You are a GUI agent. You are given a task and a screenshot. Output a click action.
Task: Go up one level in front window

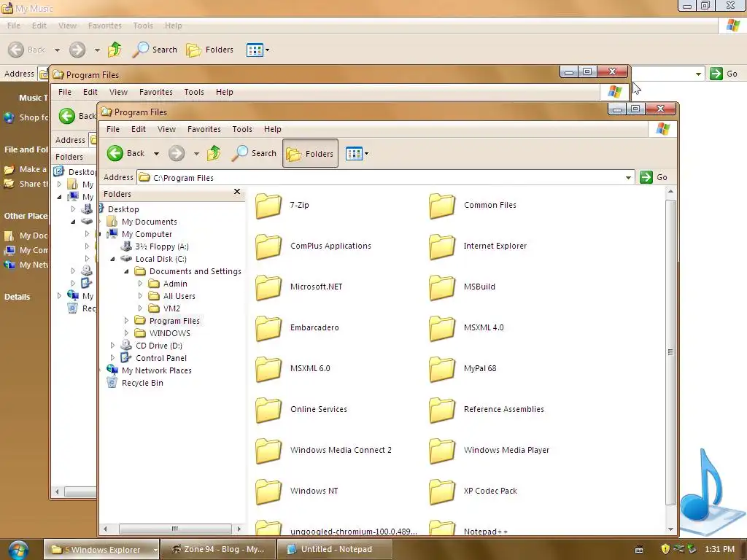[214, 153]
